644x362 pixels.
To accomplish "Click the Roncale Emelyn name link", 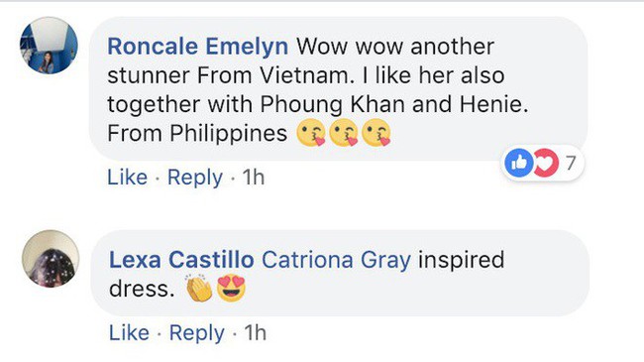I will 197,46.
